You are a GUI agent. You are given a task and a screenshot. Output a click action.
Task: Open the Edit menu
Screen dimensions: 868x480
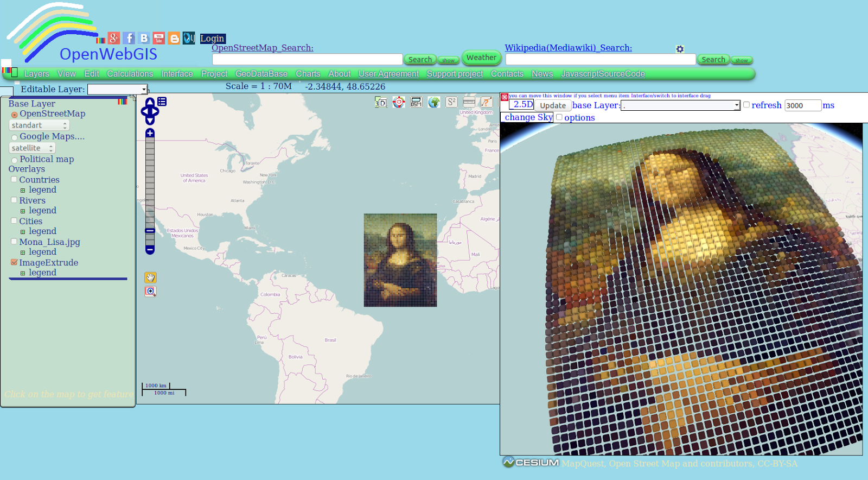(x=92, y=74)
